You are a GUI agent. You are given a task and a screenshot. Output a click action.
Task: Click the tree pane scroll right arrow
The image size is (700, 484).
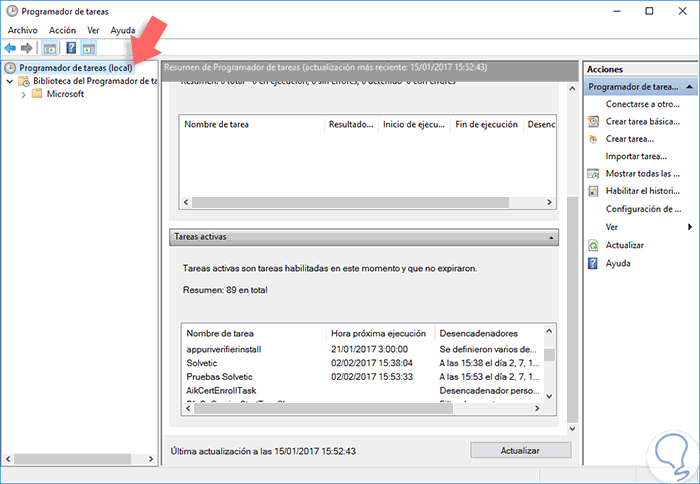(x=151, y=459)
